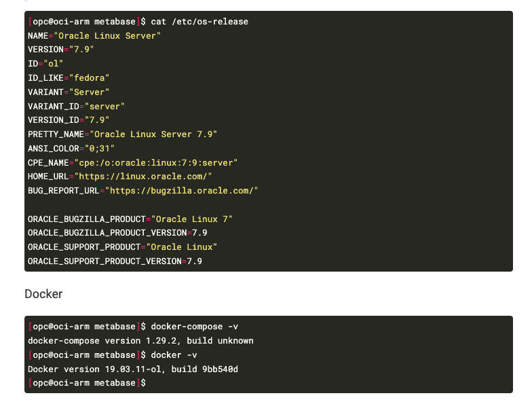532x402 pixels.
Task: Click the ID="ol" line
Action: point(45,64)
